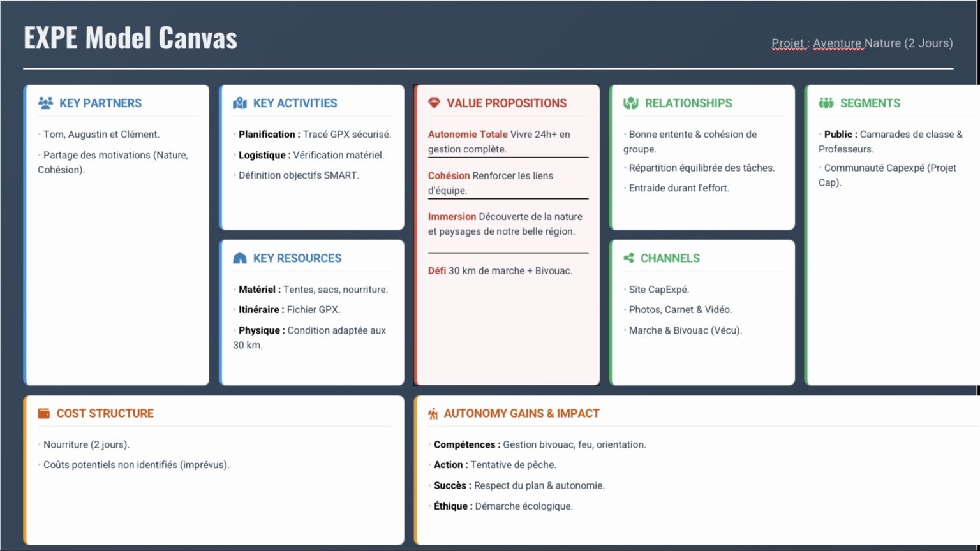Click the Cost Structure wallet icon
Image resolution: width=980 pixels, height=551 pixels.
click(44, 413)
